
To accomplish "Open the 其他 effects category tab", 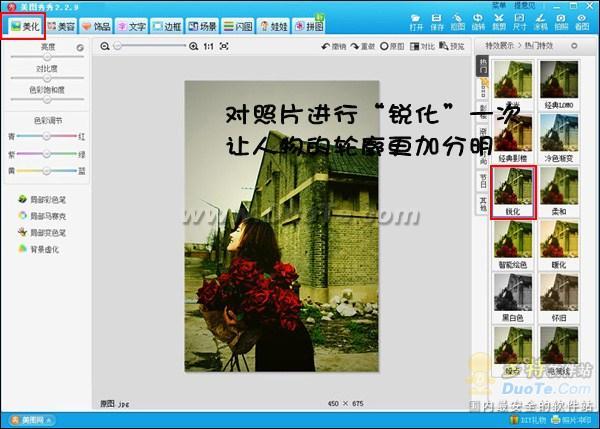I will [x=482, y=205].
